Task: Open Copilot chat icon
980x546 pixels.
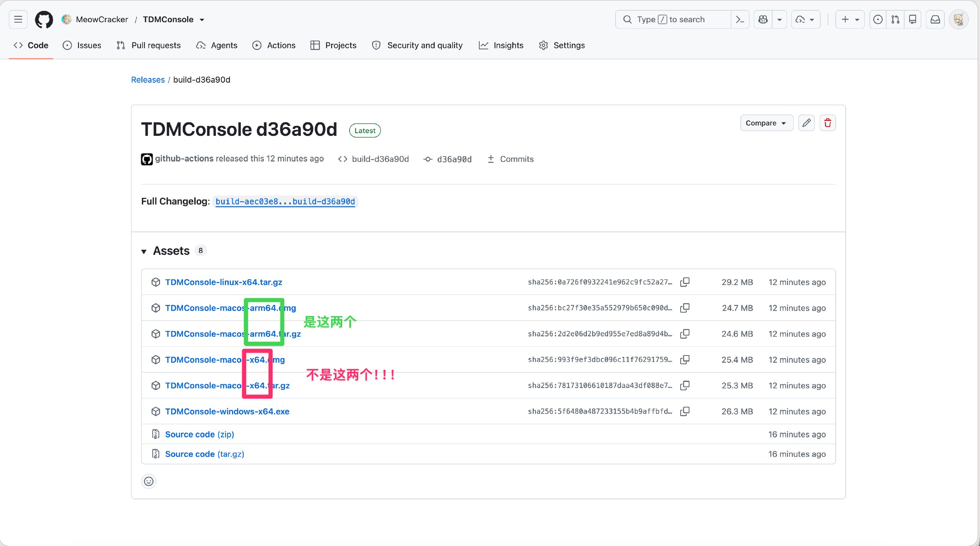Action: click(763, 20)
